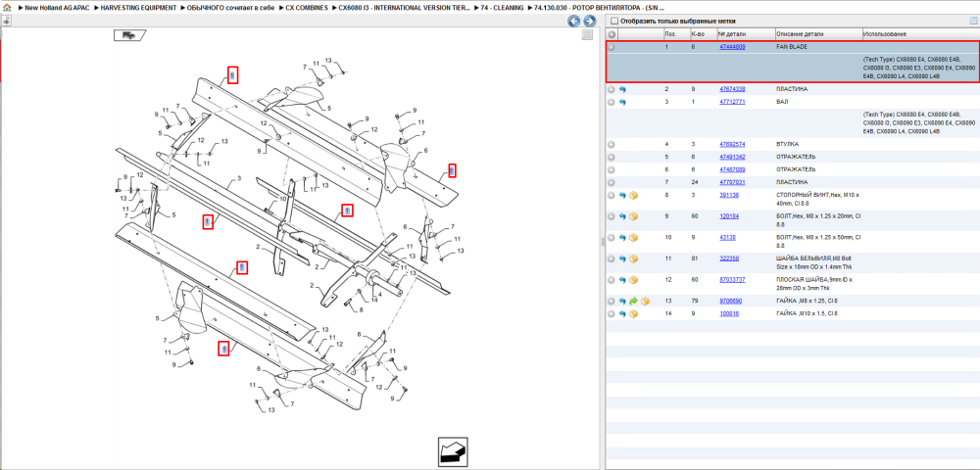This screenshot has width=980, height=470.
Task: Open part number link 100016
Action: (729, 313)
